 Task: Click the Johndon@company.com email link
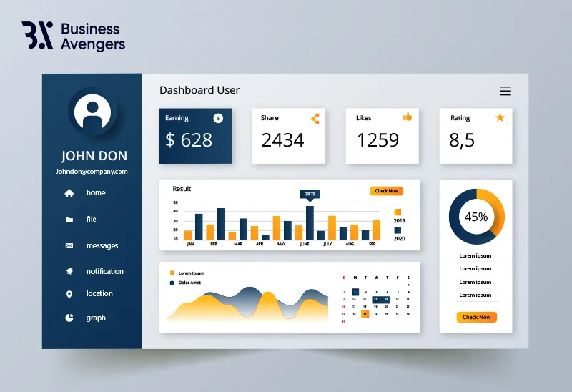(x=92, y=172)
